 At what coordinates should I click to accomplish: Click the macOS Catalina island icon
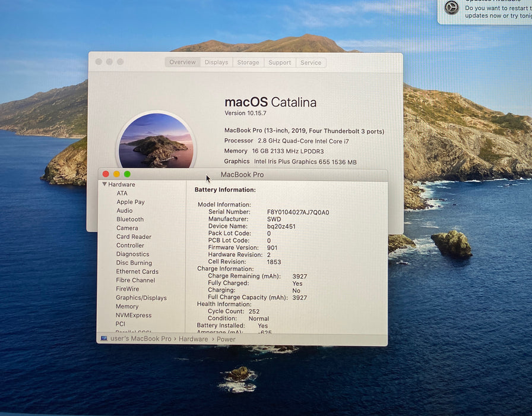coord(156,140)
